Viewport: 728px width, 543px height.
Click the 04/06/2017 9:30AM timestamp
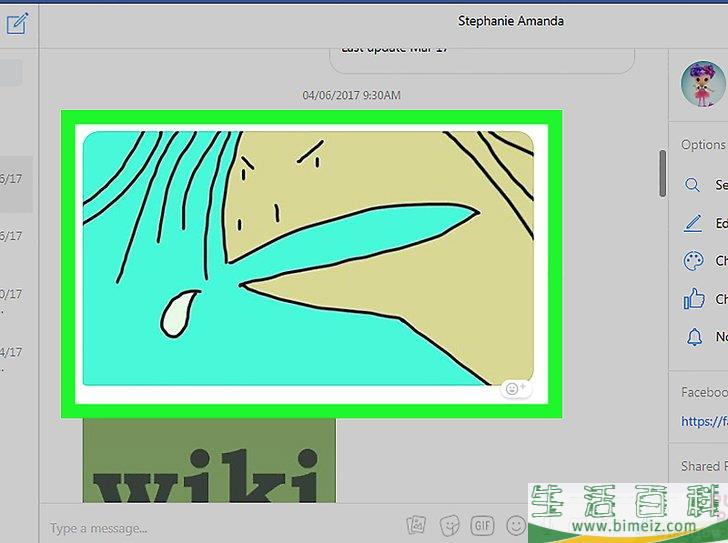click(x=351, y=95)
